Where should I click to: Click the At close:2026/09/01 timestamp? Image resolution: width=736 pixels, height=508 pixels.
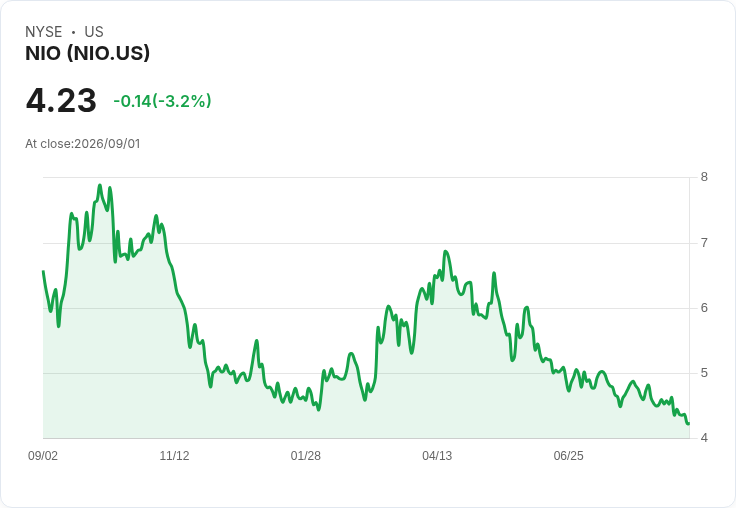(83, 144)
